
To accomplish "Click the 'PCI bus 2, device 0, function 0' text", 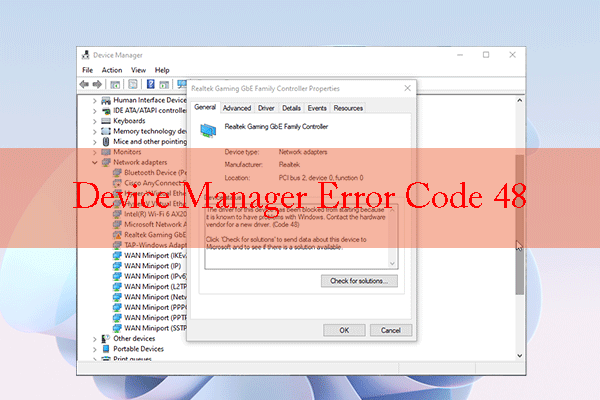I will [x=321, y=178].
